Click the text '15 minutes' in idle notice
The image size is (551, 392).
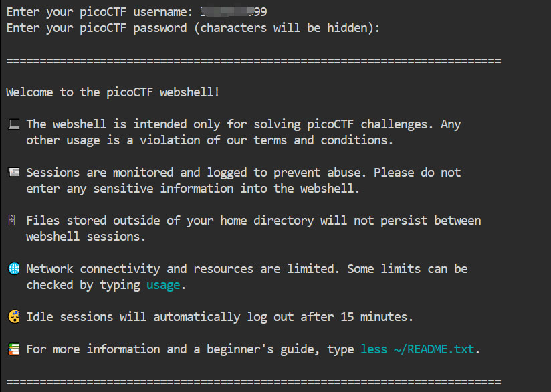[x=380, y=317]
